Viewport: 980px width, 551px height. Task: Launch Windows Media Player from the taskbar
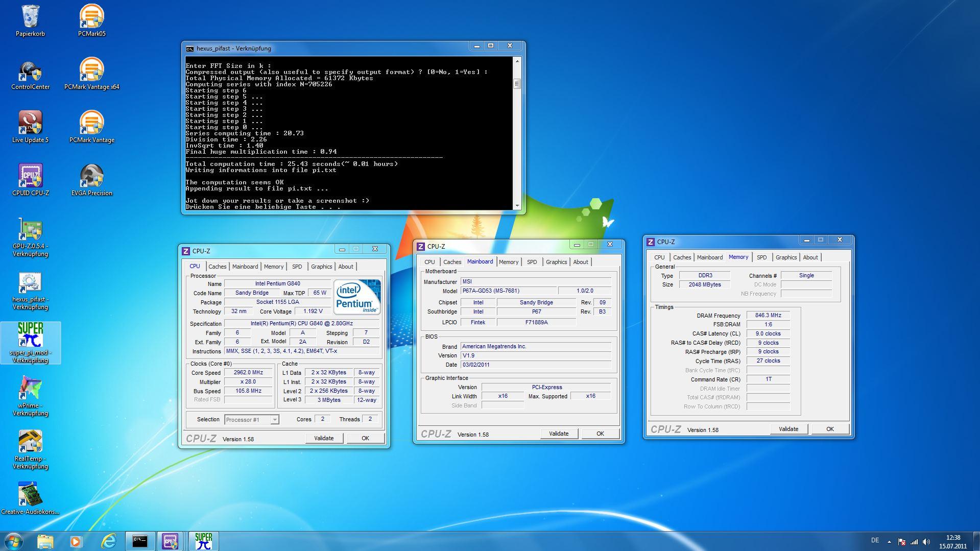click(76, 541)
